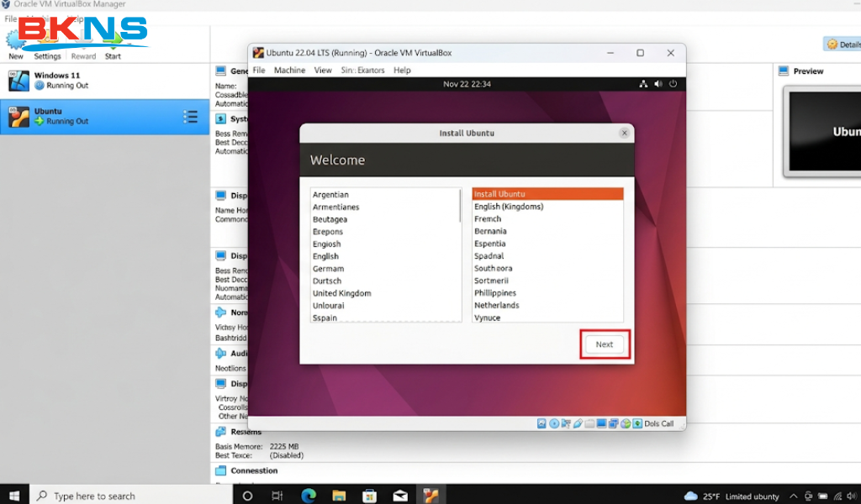Click the display monitor indicator in VM status bar
Image resolution: width=861 pixels, height=504 pixels.
[601, 423]
